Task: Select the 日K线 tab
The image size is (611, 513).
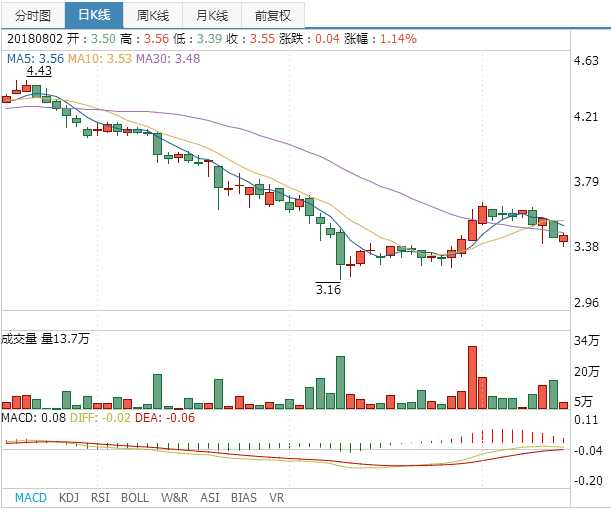Action: pos(94,15)
